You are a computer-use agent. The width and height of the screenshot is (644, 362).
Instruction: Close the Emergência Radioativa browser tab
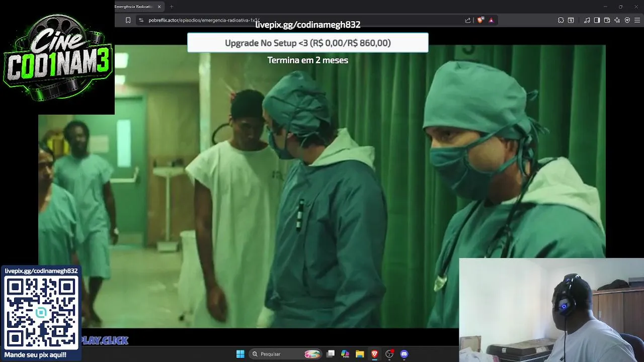coord(159,7)
